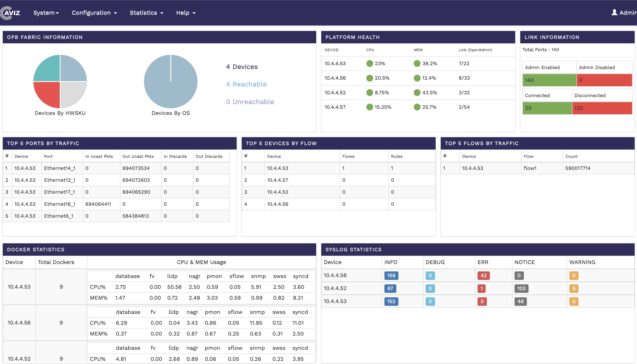Viewport: 637px width, 364px height.
Task: Click green CPU status dot for 10.4.4.53
Action: [x=370, y=63]
